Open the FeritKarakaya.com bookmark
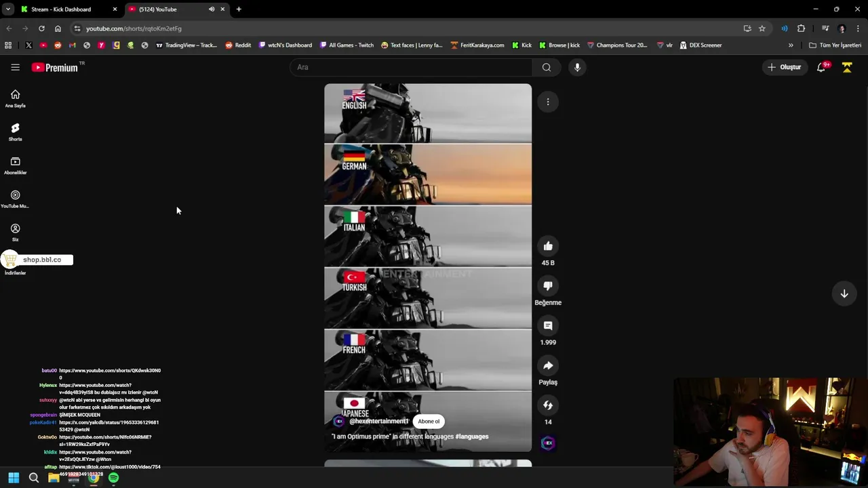Viewport: 868px width, 488px height. [x=477, y=45]
